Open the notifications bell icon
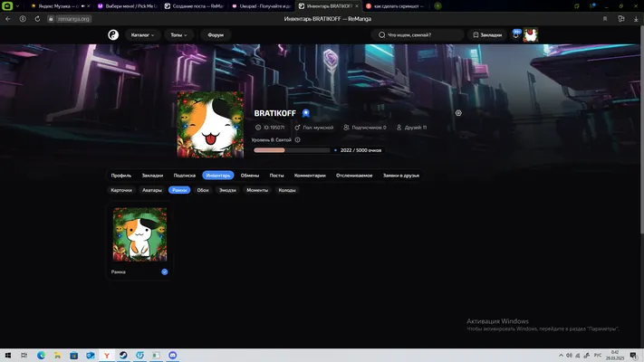 coord(516,35)
